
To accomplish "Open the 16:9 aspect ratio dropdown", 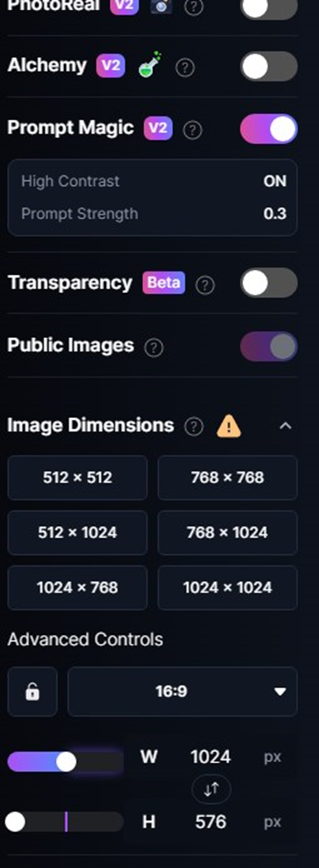I will [x=182, y=691].
